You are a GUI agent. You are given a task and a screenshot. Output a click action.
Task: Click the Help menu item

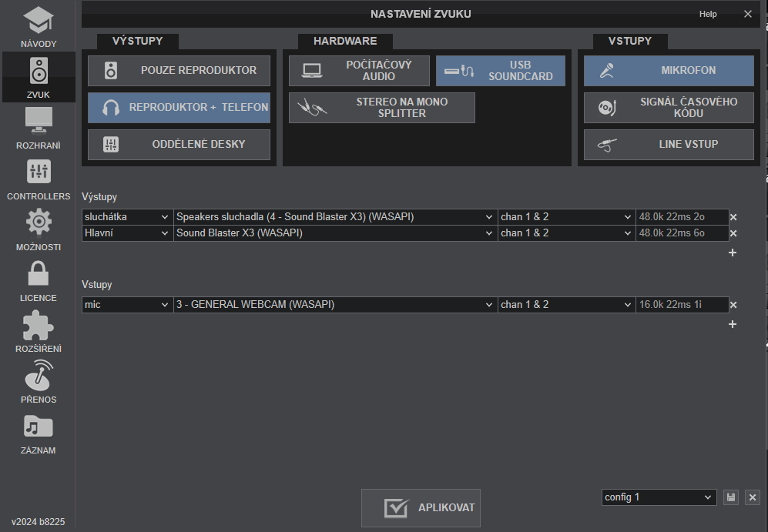(707, 14)
